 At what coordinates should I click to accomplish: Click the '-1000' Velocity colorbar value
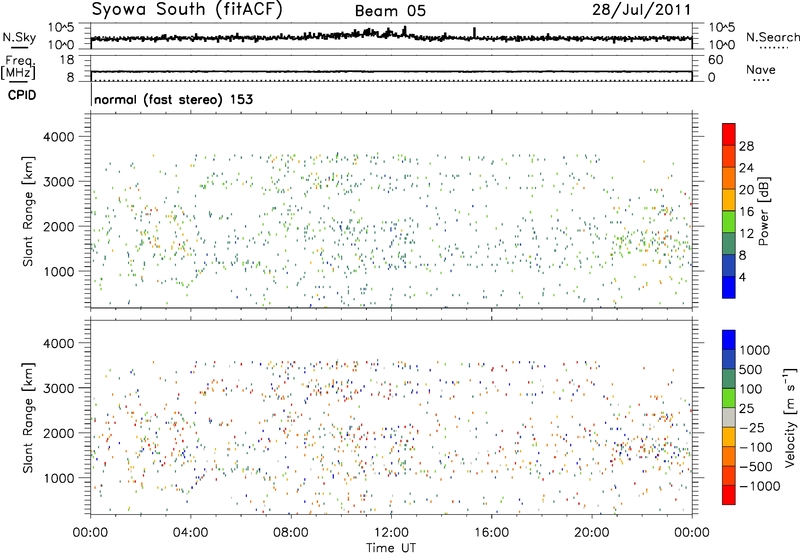pyautogui.click(x=759, y=486)
